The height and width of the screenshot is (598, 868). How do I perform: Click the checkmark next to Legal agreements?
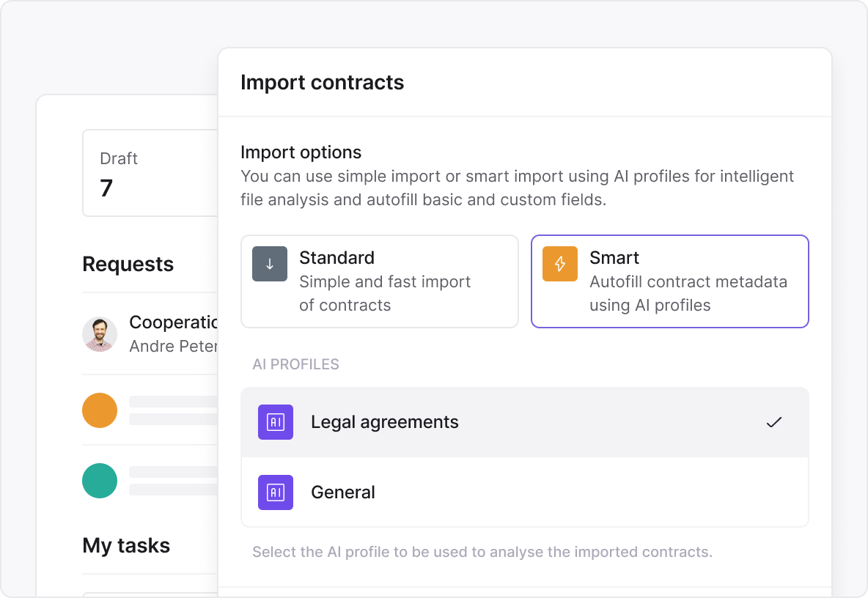[773, 422]
